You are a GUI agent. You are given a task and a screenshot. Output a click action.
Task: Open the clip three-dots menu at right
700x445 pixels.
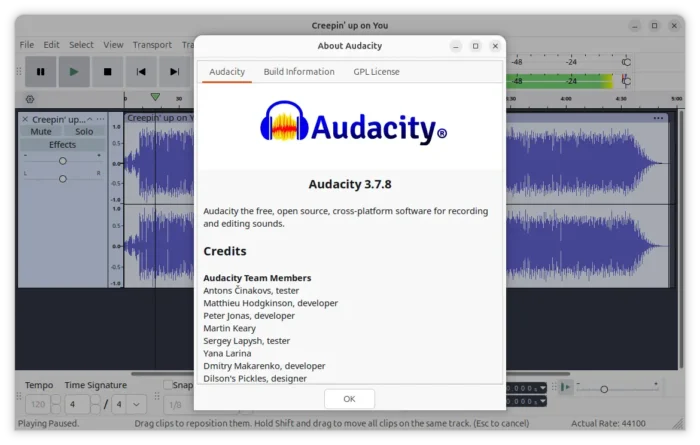[x=658, y=118]
